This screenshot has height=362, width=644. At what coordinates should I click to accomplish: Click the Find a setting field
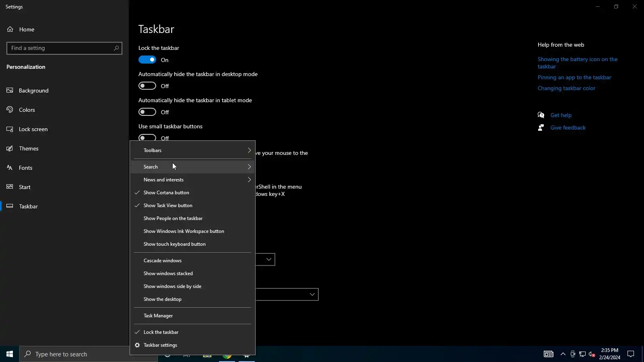pos(64,48)
